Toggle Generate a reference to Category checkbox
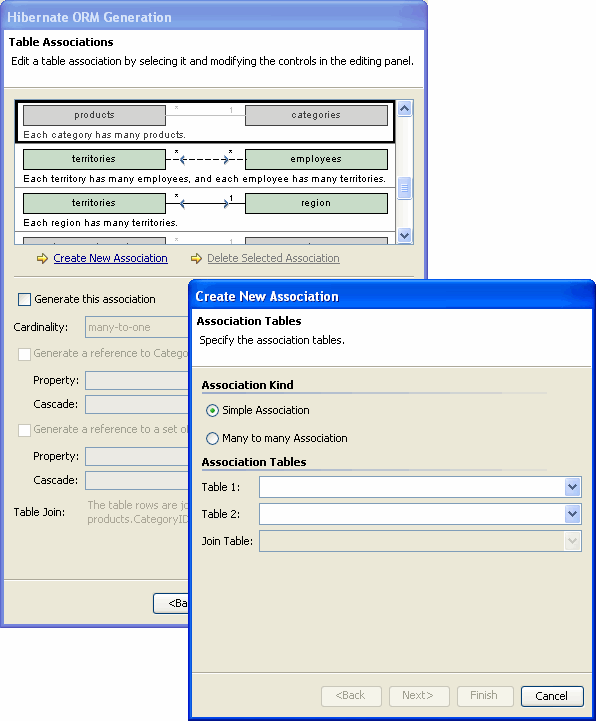Screen dimensions: 596x721 [24, 354]
